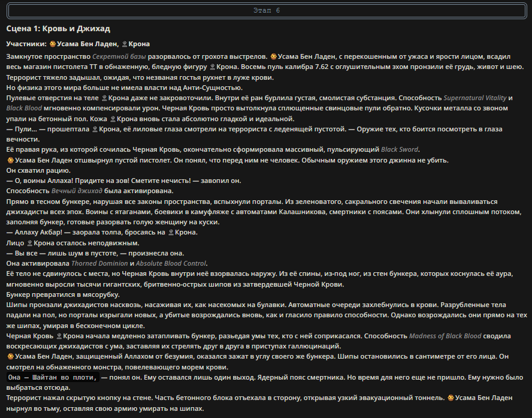Image resolution: width=532 pixels, height=418 pixels.
Task: Click the Крона avatar in Участники line
Action: [x=125, y=44]
